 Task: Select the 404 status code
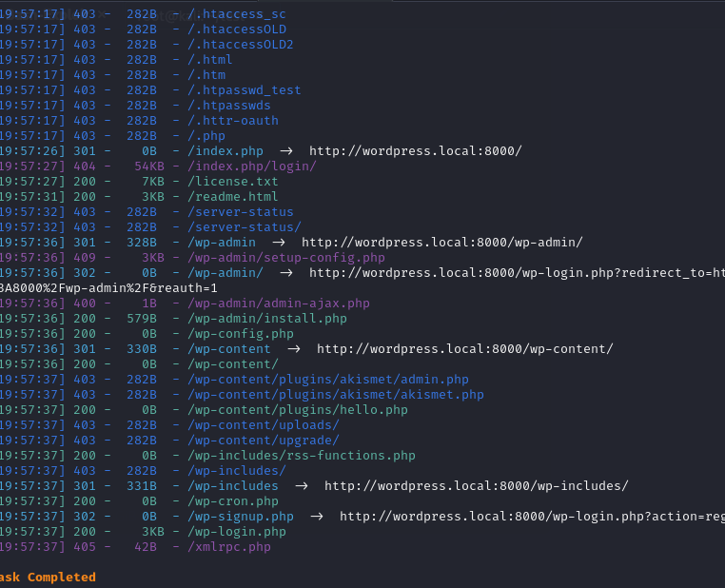click(85, 167)
